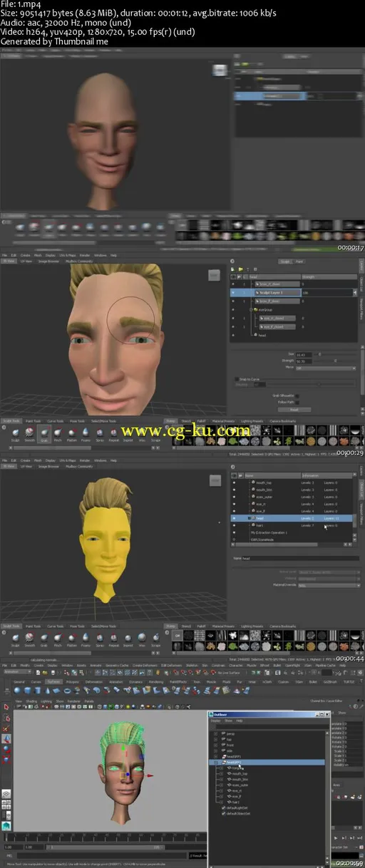
Task: Toggle the Follow Path checkbox
Action: tap(297, 403)
